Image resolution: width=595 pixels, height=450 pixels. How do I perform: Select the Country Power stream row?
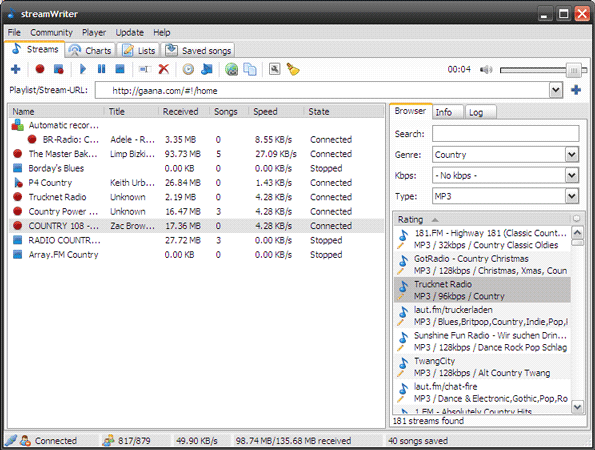(x=197, y=212)
